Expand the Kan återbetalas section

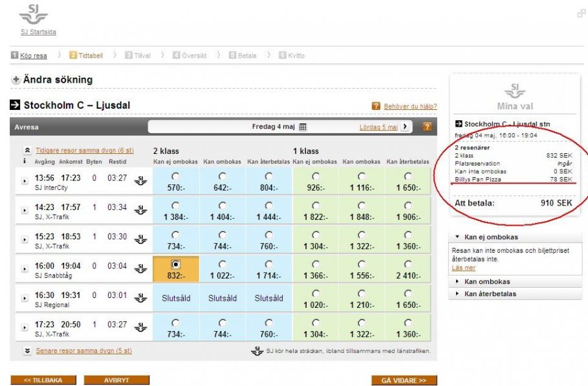pyautogui.click(x=456, y=294)
